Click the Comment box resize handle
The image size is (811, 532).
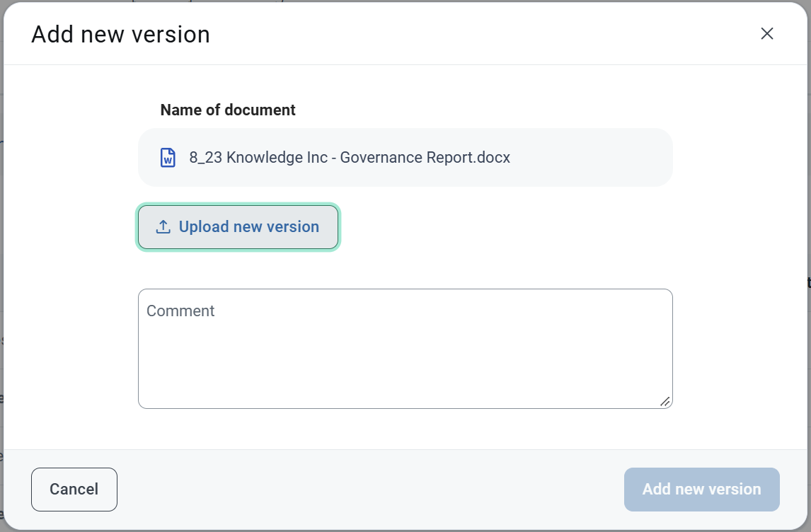coord(665,402)
